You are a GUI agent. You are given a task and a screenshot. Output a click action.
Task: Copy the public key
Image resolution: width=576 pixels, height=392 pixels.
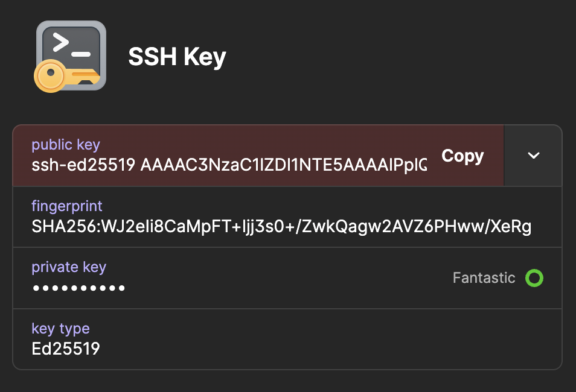pyautogui.click(x=462, y=156)
